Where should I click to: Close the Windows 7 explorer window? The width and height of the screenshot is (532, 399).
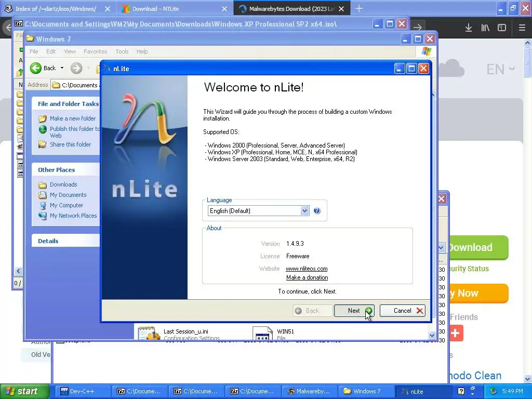pyautogui.click(x=430, y=39)
